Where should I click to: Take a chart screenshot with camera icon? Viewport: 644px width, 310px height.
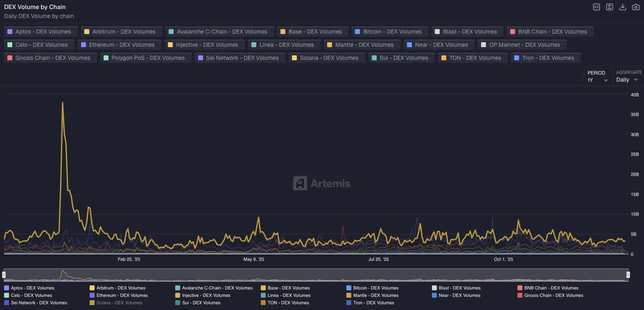pos(636,7)
